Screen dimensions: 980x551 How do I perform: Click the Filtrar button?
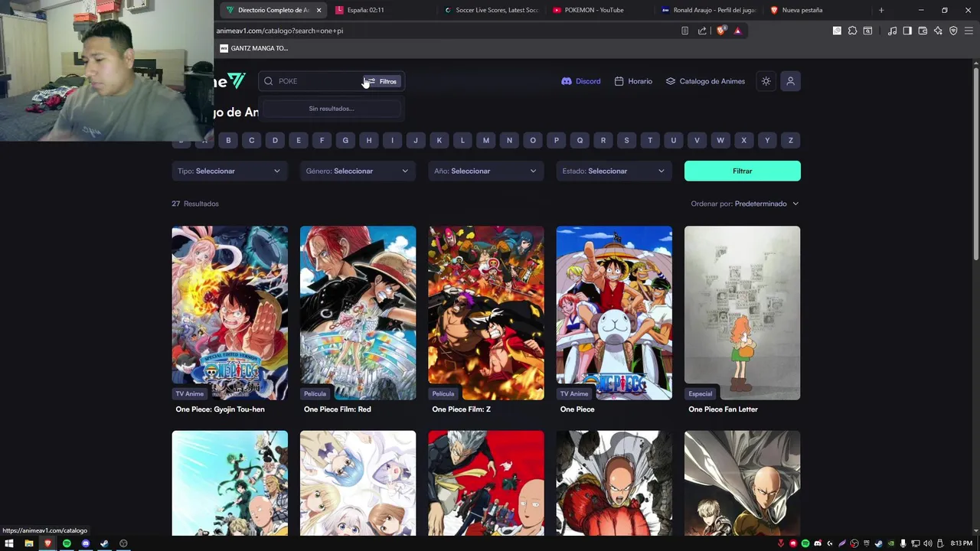[x=743, y=171]
